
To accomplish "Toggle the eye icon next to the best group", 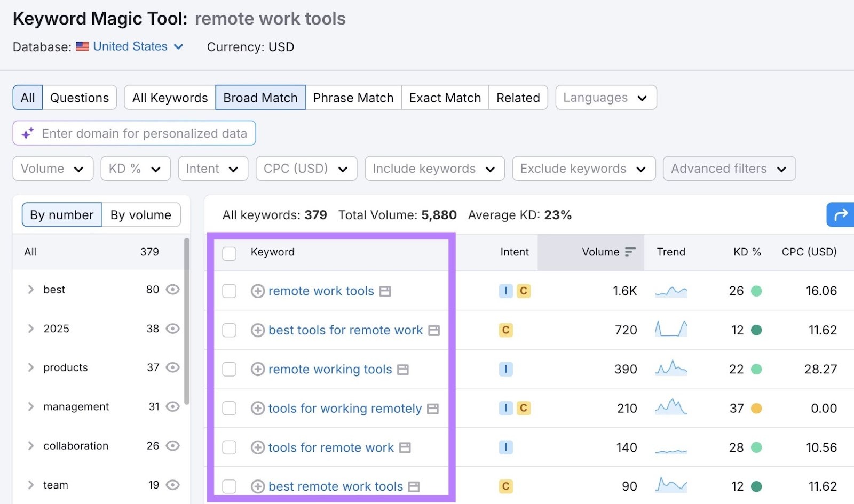I will coord(172,289).
